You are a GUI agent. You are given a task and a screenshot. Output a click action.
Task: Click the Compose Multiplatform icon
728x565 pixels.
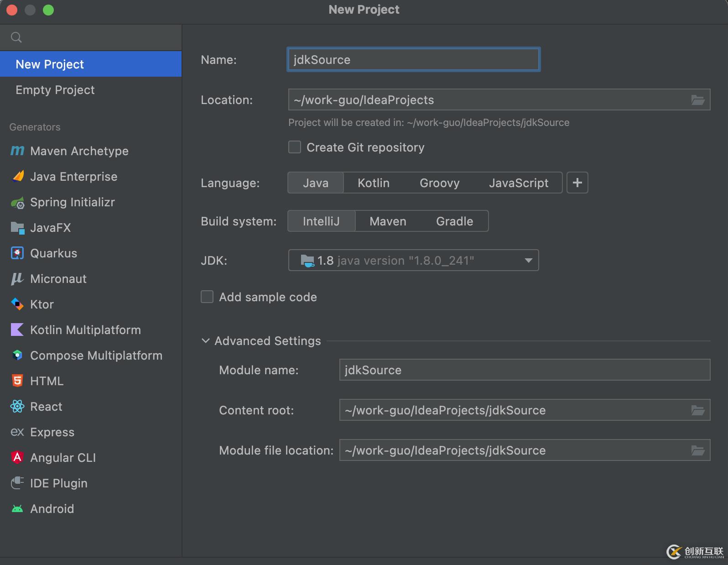[x=17, y=356]
